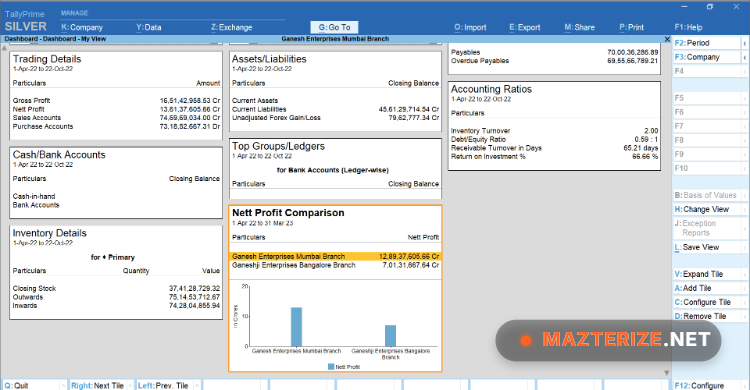Open the Assets/Liabilities tile title
750x390 pixels.
point(269,59)
